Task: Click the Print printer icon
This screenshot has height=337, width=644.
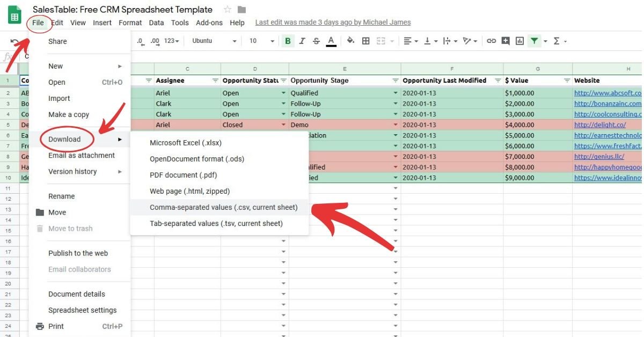Action: 40,326
